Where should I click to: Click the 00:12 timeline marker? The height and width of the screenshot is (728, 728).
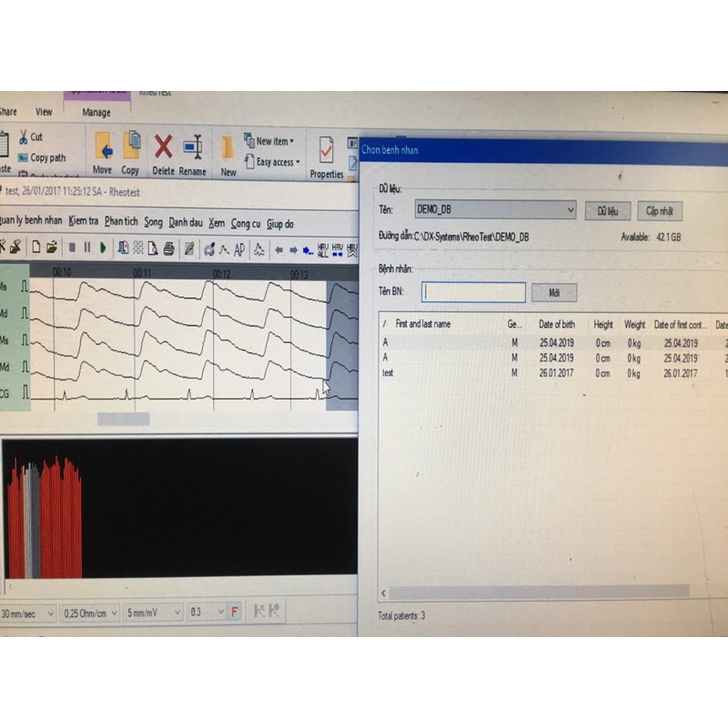(x=221, y=275)
